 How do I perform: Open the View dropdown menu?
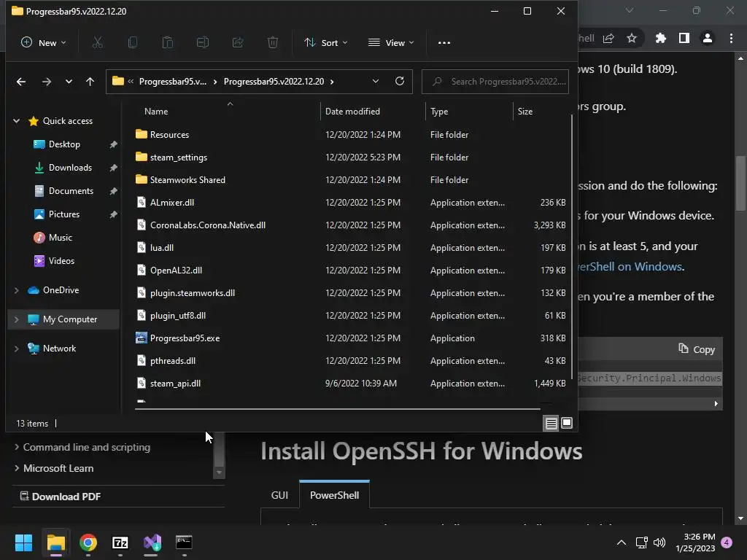click(391, 42)
